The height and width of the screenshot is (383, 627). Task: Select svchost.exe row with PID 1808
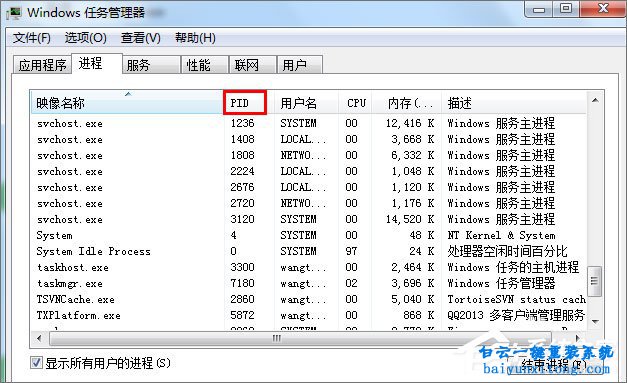coord(308,155)
